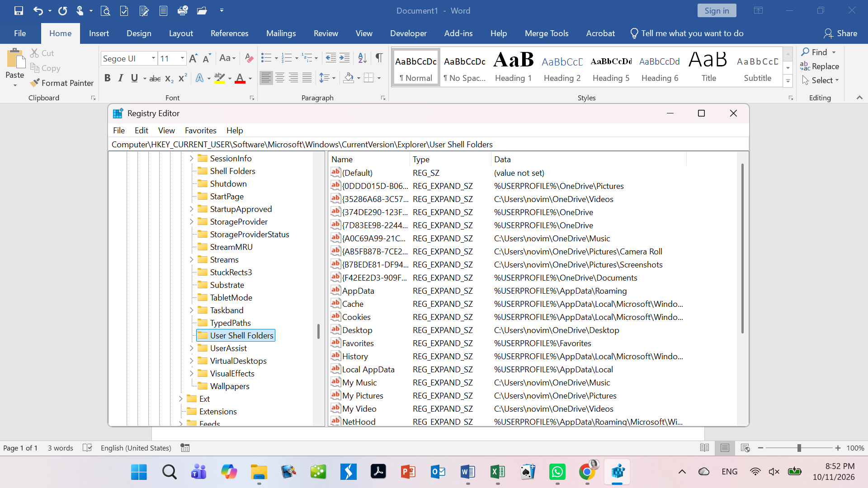Viewport: 868px width, 488px height.
Task: Select the Desktop registry value row
Action: [x=507, y=330]
